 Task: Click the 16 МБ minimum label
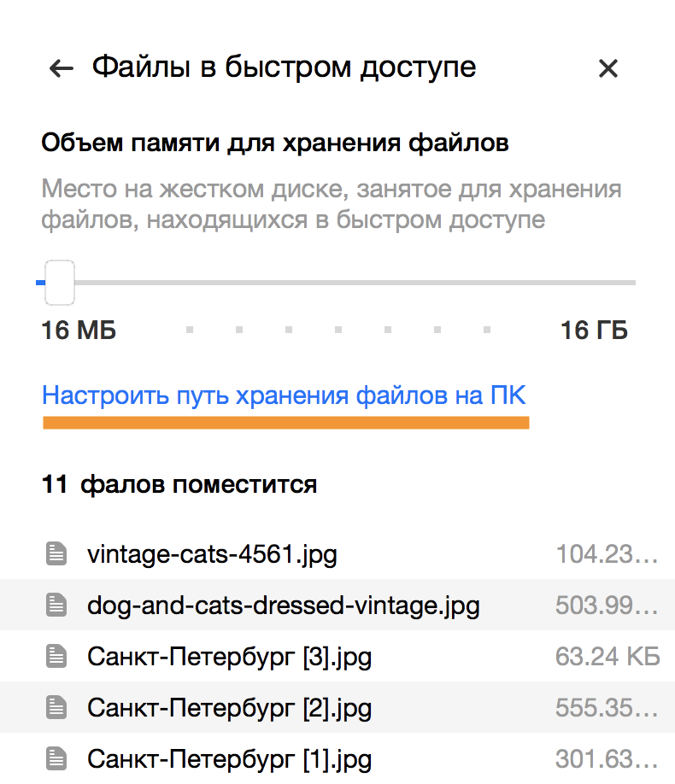tap(79, 331)
